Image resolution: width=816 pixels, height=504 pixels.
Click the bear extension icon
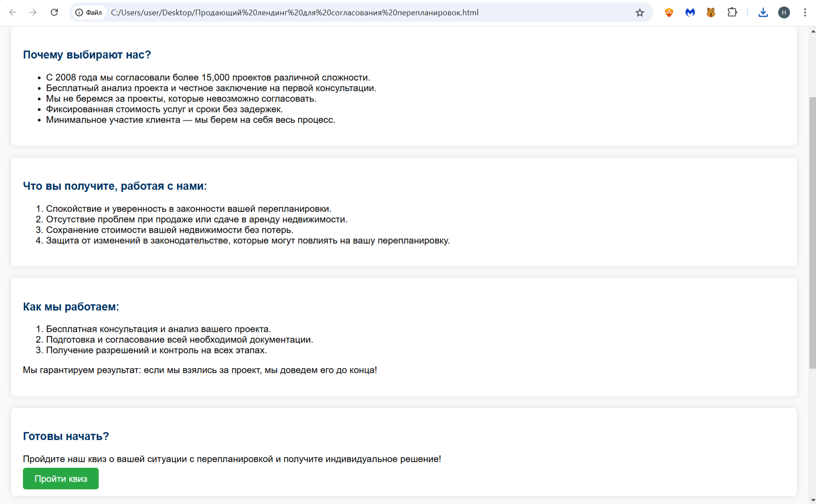point(711,13)
